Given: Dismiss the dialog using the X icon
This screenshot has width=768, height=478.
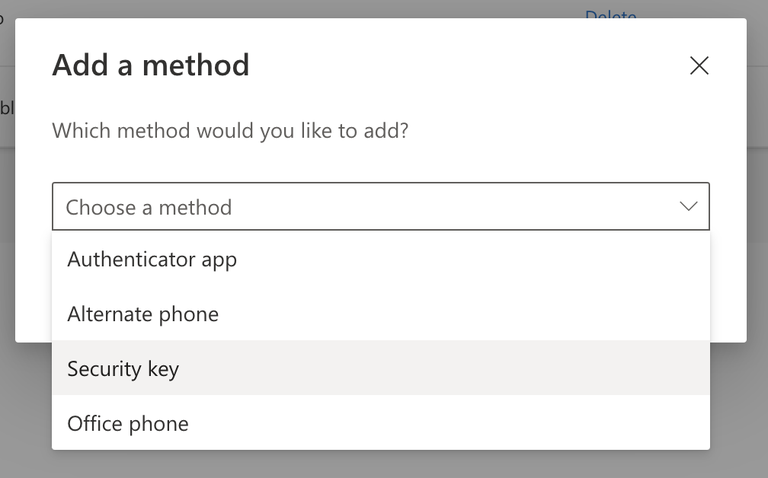Looking at the screenshot, I should pos(699,66).
